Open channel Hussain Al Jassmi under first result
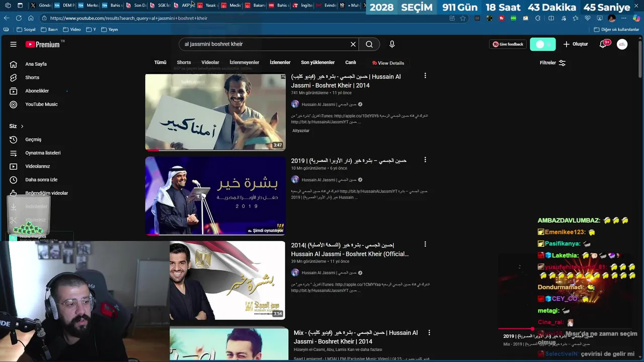Viewport: 644px width, 362px height. 329,104
